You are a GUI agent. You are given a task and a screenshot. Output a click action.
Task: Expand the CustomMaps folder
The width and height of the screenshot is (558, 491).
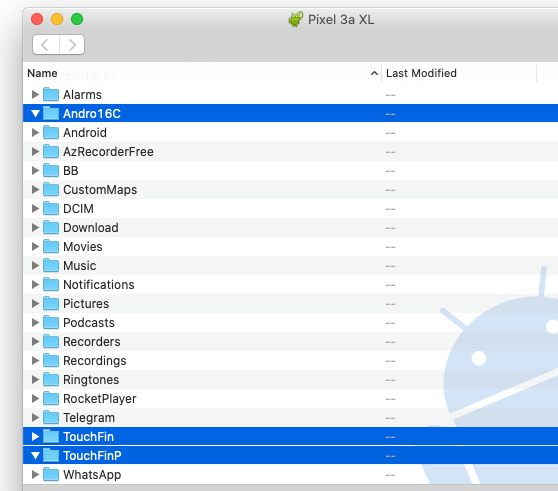click(x=35, y=190)
